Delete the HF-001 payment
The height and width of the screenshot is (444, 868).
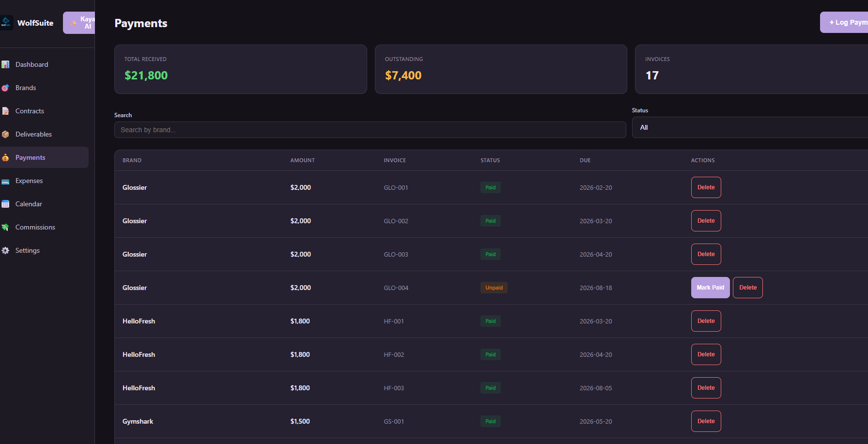[706, 321]
